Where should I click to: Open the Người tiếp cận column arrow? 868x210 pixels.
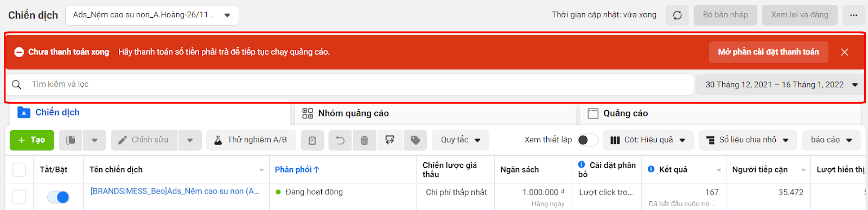[803, 170]
